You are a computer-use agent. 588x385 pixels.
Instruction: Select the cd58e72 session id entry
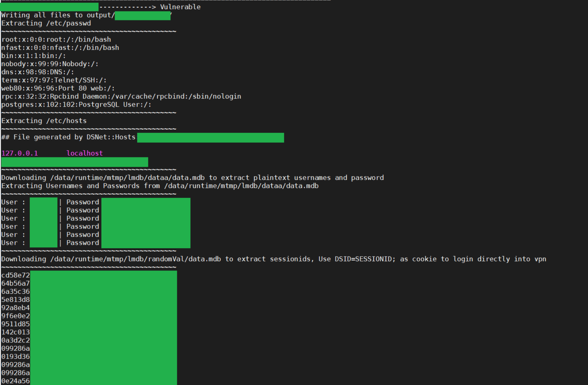point(15,275)
